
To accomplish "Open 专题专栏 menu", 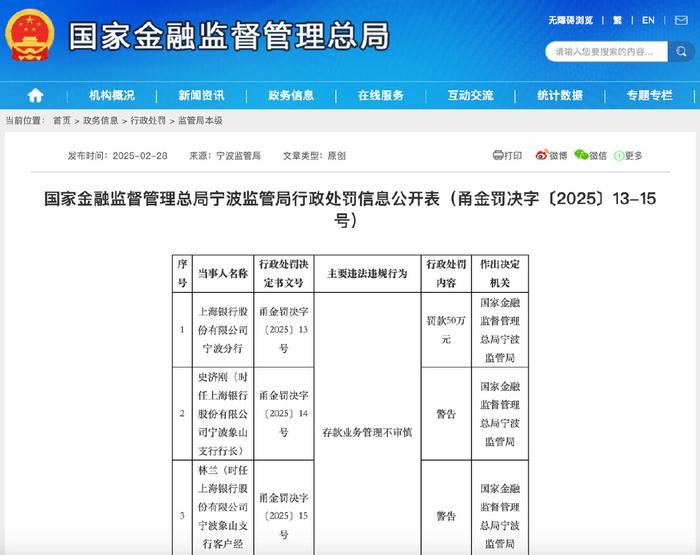I will (x=650, y=95).
